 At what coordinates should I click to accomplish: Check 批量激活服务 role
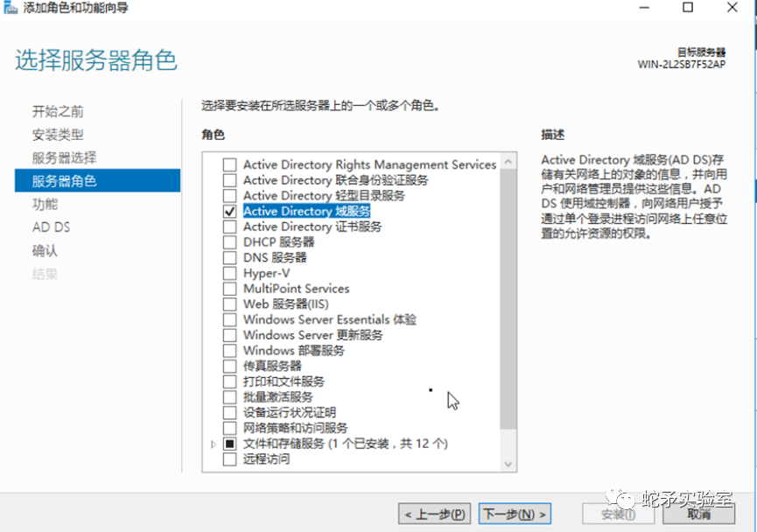click(x=230, y=397)
